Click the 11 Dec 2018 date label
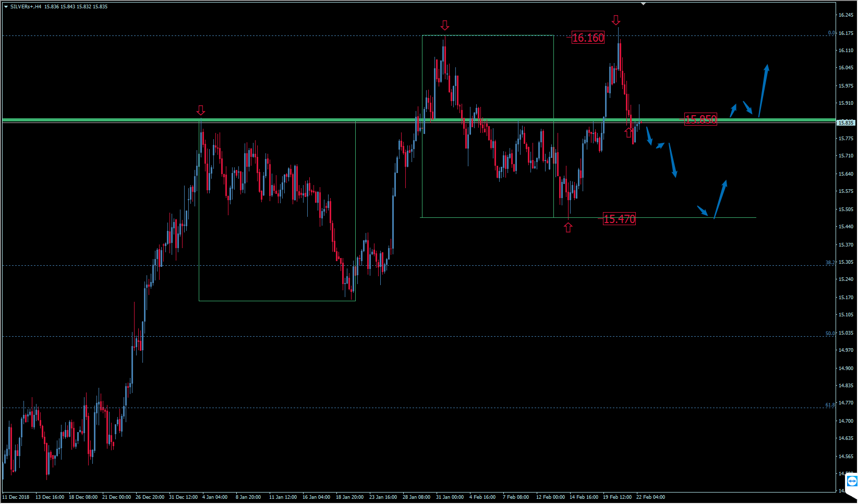 tap(16, 497)
